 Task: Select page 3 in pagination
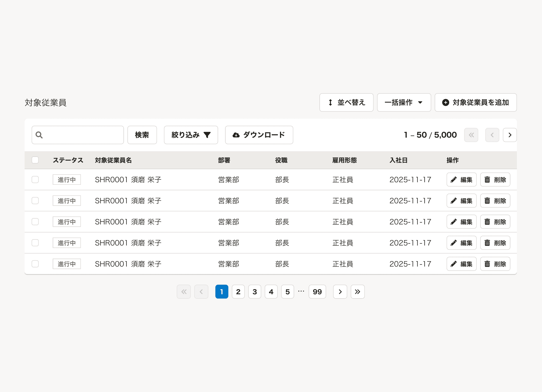pyautogui.click(x=255, y=291)
